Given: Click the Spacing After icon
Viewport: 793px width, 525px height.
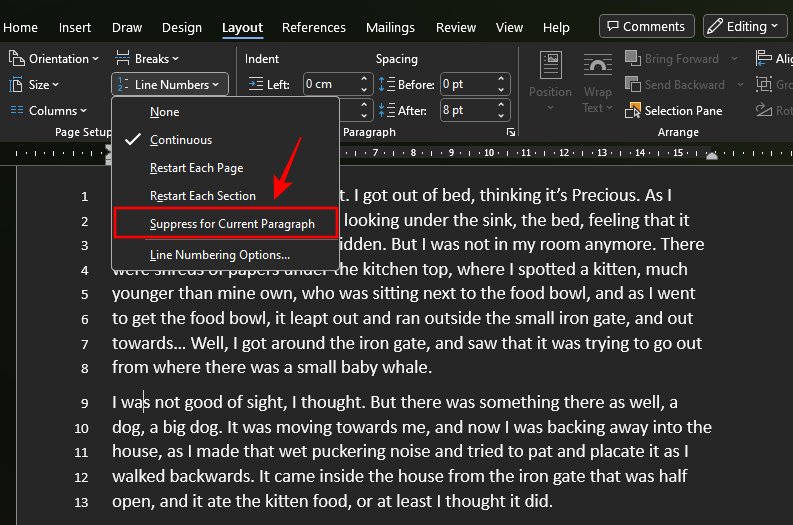Looking at the screenshot, I should (386, 110).
